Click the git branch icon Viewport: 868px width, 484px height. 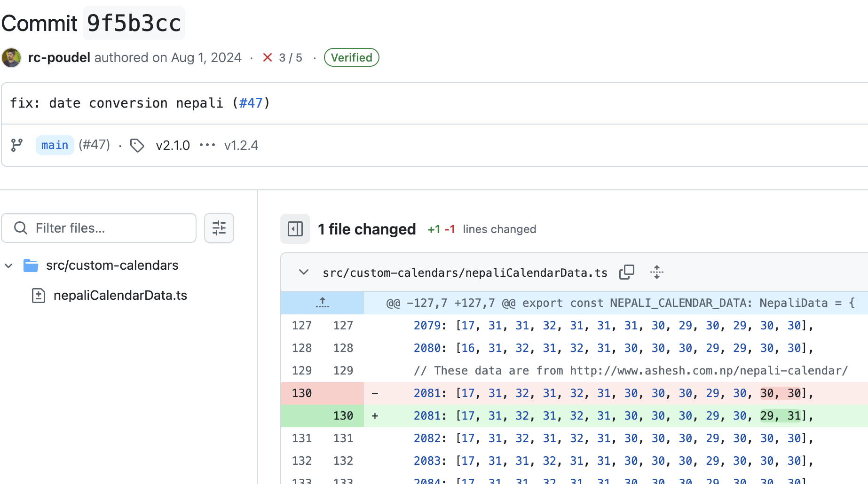point(17,145)
